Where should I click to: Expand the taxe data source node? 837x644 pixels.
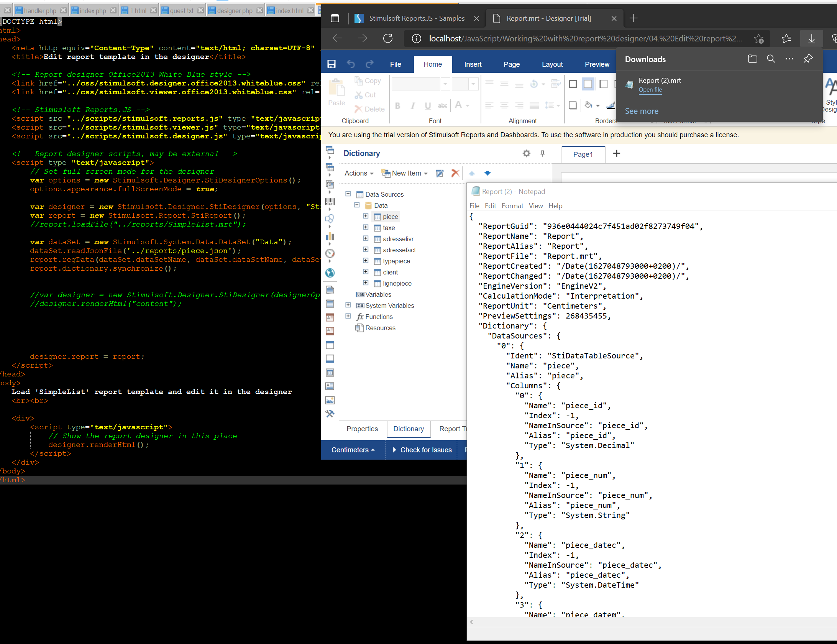coord(366,227)
